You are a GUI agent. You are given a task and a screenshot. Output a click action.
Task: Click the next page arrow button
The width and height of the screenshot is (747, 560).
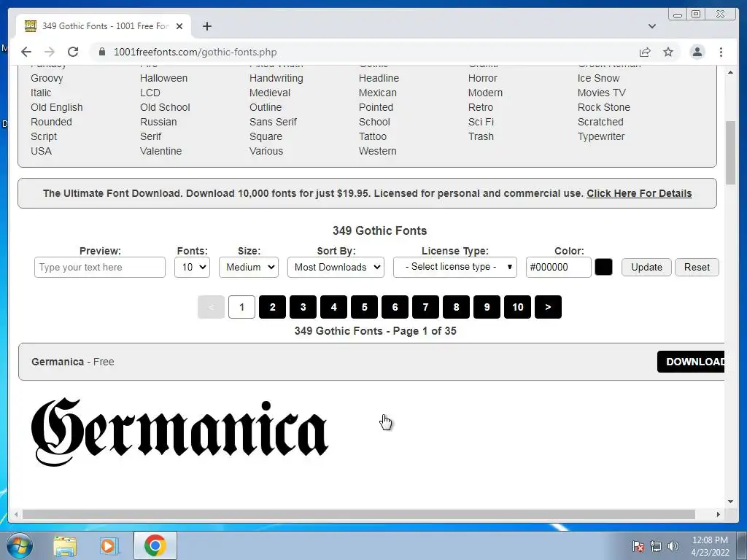pos(549,307)
